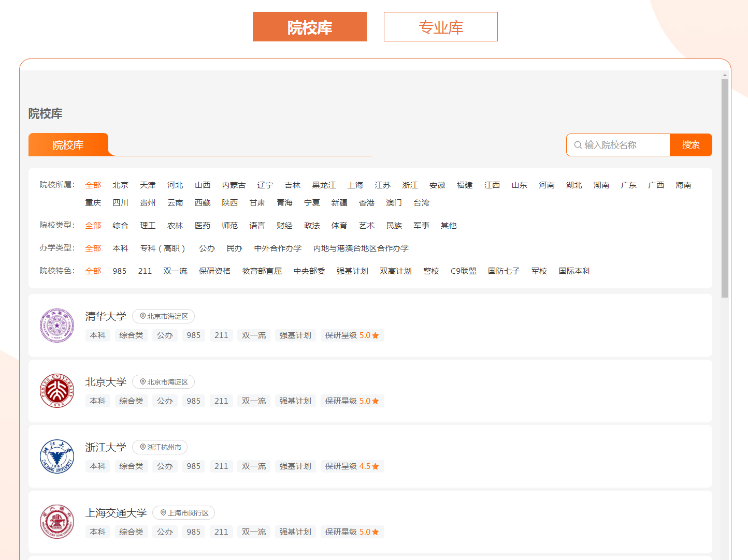The height and width of the screenshot is (560, 748).
Task: Filter region by 重庆
Action: pyautogui.click(x=93, y=203)
